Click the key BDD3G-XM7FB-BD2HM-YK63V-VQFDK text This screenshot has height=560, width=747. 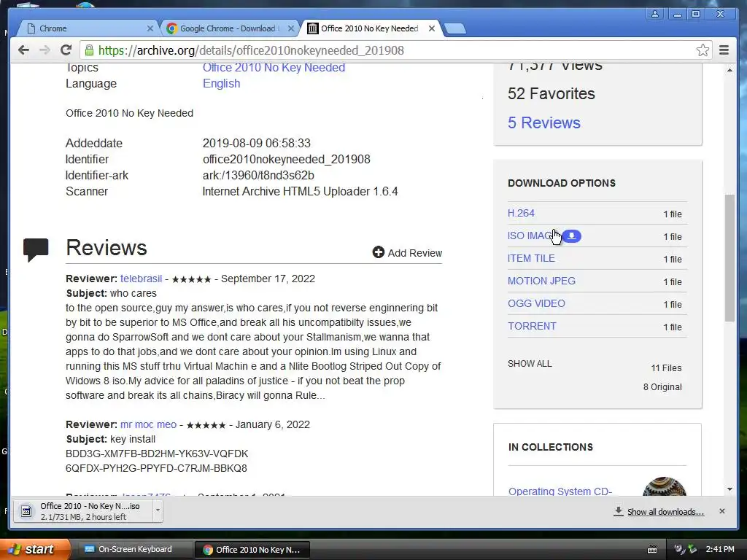[157, 454]
